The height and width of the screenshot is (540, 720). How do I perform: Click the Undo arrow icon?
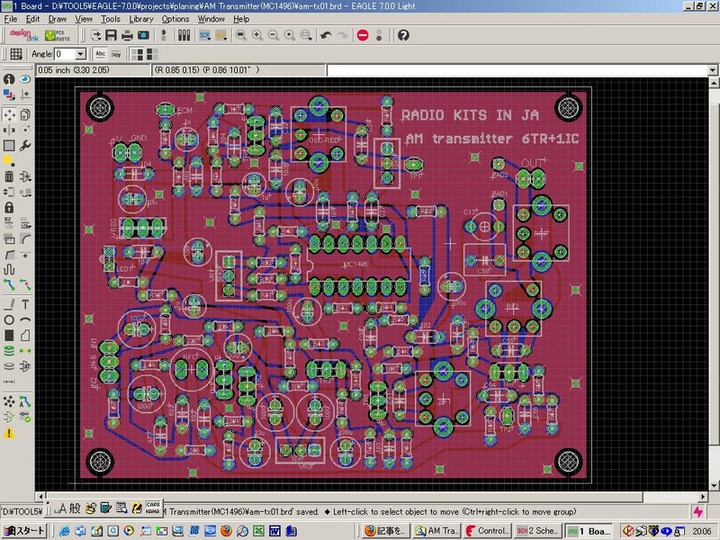(326, 35)
